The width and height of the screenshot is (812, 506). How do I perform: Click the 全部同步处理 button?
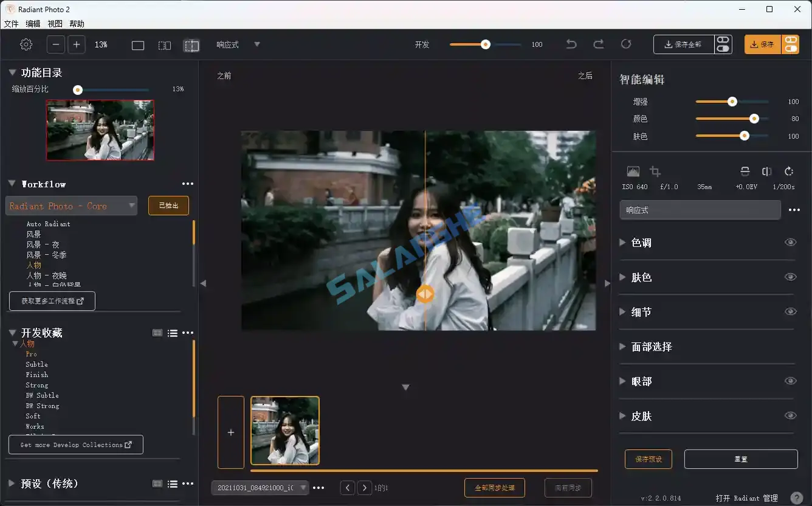pyautogui.click(x=495, y=487)
